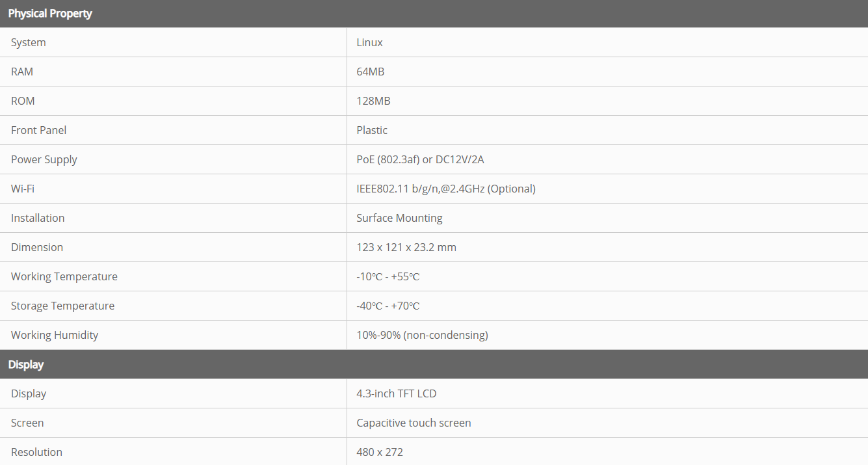868x465 pixels.
Task: Click the Display section header
Action: [26, 365]
